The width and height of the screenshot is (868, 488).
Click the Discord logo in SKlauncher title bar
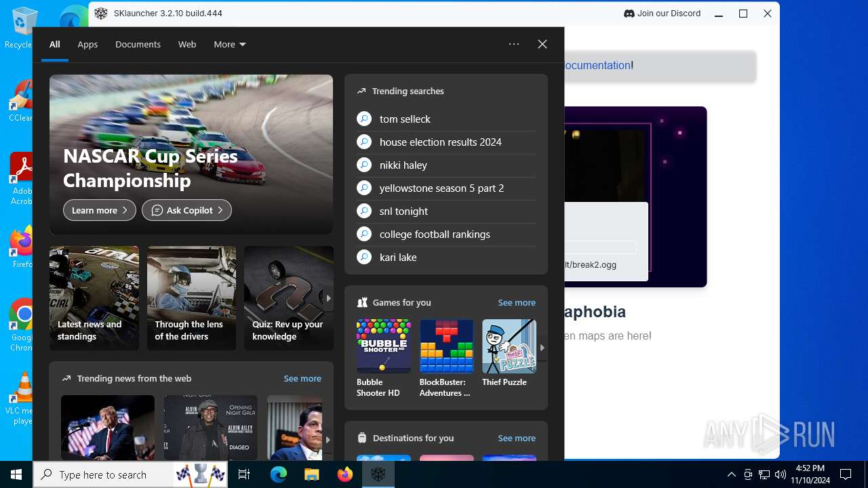pos(629,14)
